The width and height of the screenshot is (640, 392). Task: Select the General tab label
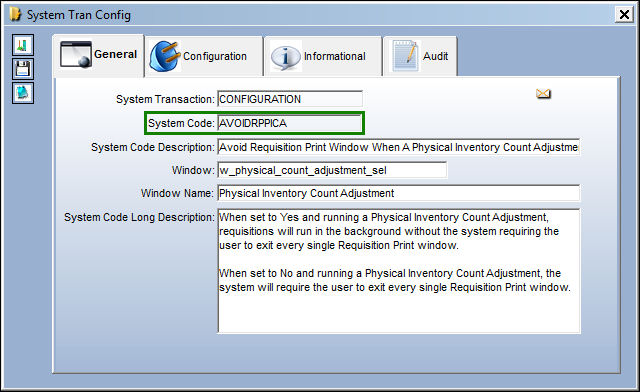pos(116,54)
